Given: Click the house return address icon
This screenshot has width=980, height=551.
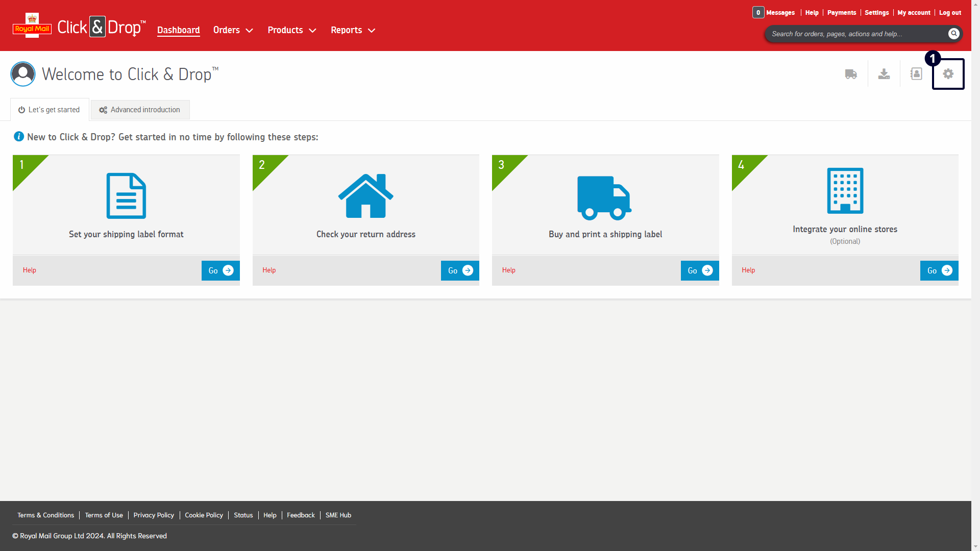Looking at the screenshot, I should [x=366, y=196].
